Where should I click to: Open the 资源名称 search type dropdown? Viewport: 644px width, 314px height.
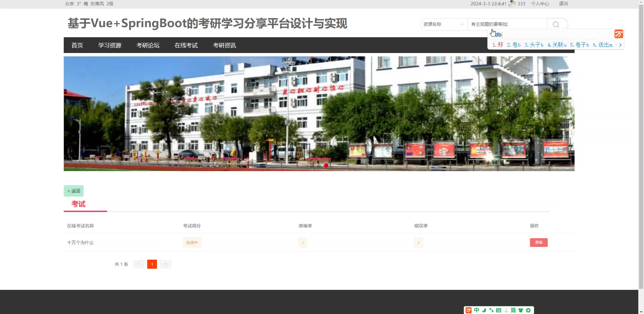pyautogui.click(x=444, y=24)
